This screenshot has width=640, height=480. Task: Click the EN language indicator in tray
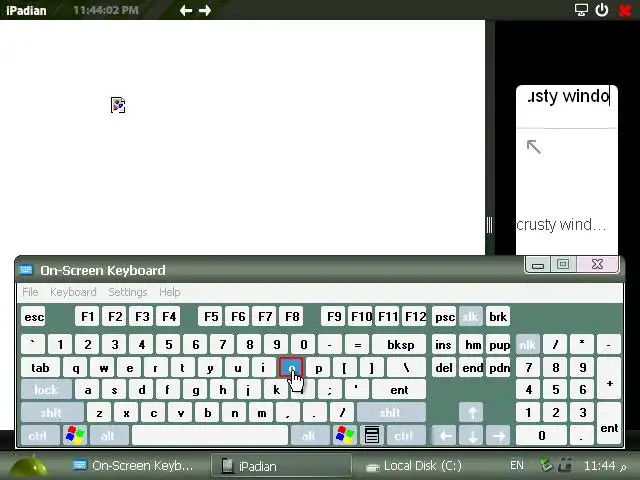(x=517, y=465)
